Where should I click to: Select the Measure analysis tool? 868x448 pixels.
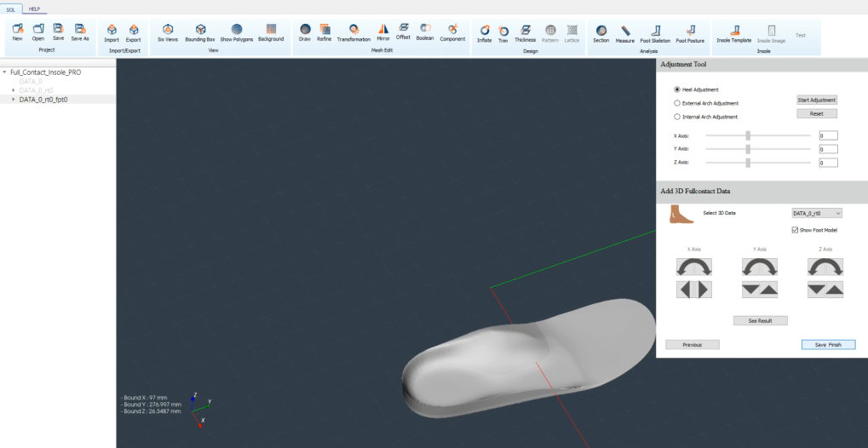[625, 32]
